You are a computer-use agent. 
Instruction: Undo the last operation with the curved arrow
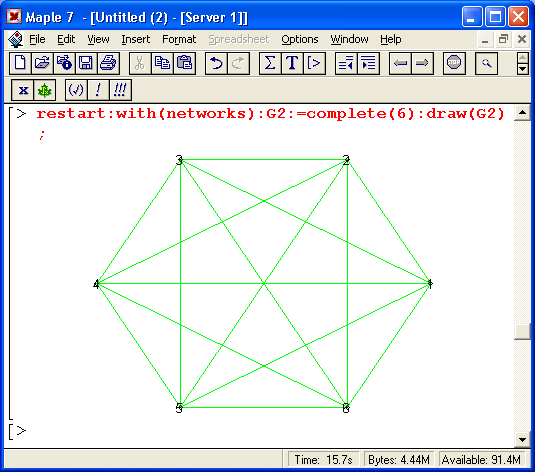(x=216, y=63)
